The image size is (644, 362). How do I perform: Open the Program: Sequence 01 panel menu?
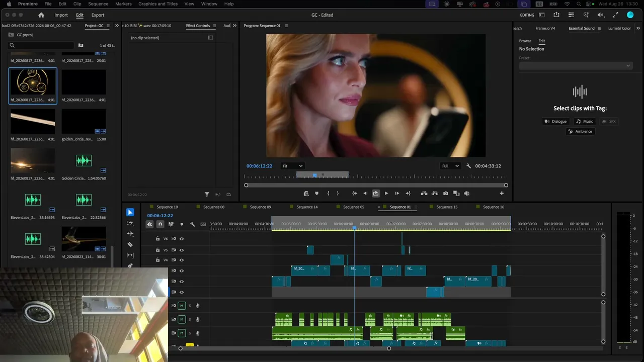pyautogui.click(x=285, y=26)
